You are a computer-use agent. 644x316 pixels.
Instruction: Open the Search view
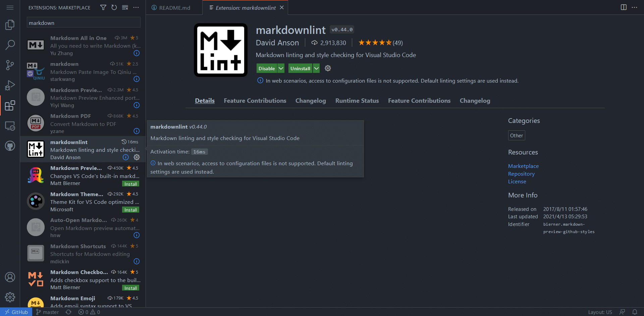click(x=10, y=45)
